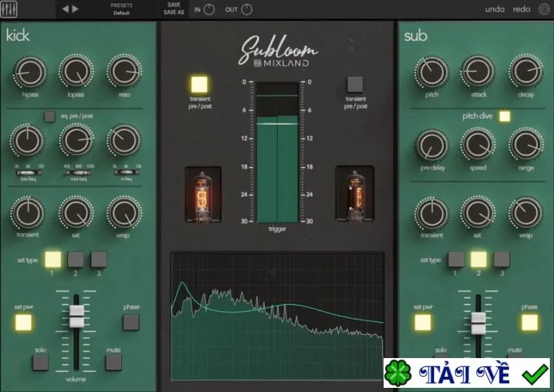Click the OUT gain knob in header
The image size is (554, 392).
tap(247, 10)
